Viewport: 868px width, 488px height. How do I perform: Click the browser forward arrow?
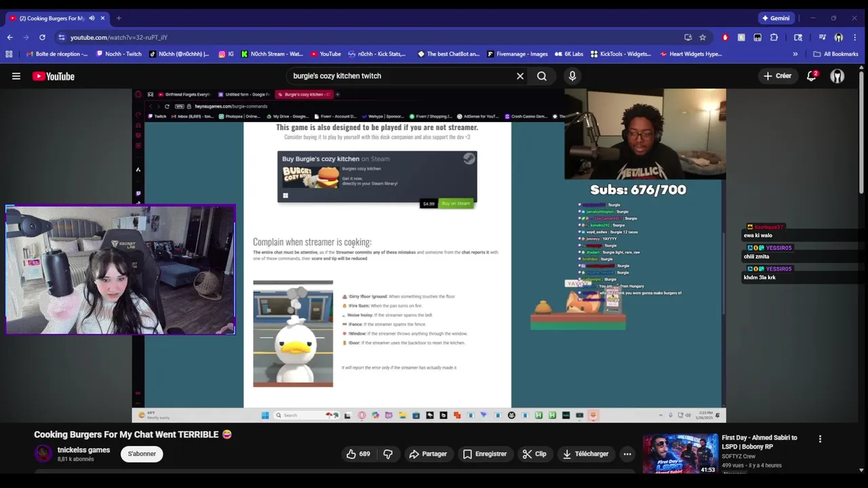tap(26, 37)
